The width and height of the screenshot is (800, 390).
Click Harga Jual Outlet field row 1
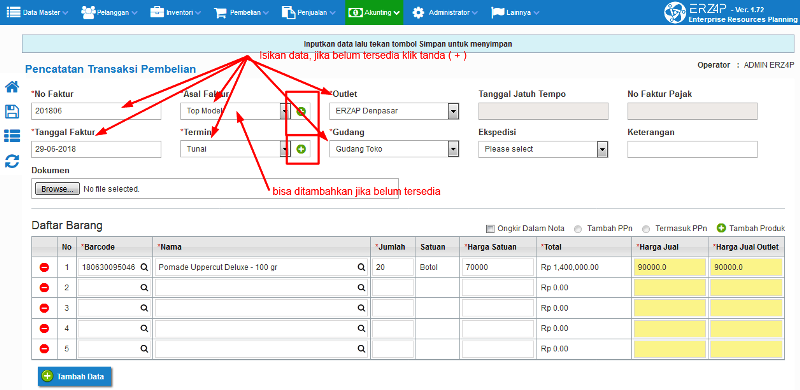click(746, 267)
